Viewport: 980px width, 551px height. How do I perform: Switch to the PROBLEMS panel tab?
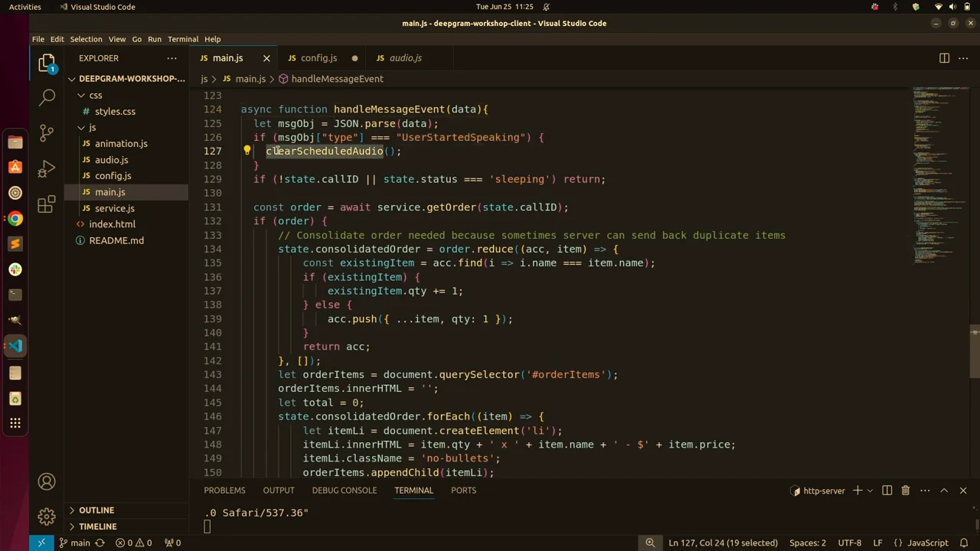click(224, 491)
